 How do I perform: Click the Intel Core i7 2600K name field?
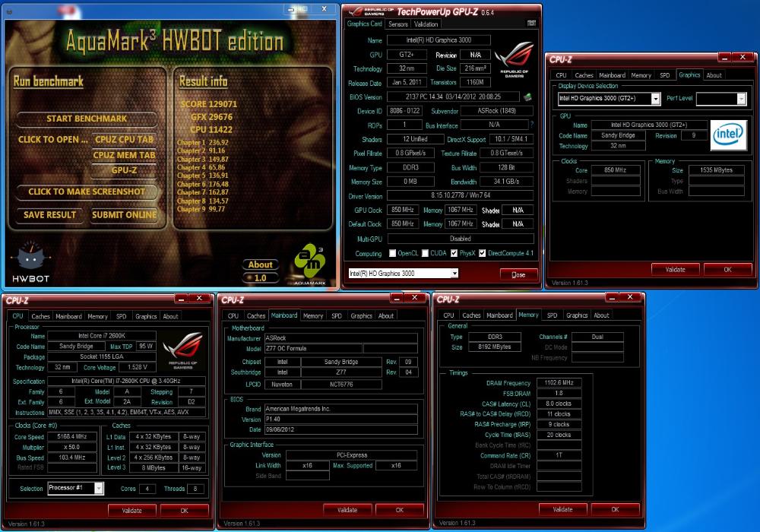102,336
